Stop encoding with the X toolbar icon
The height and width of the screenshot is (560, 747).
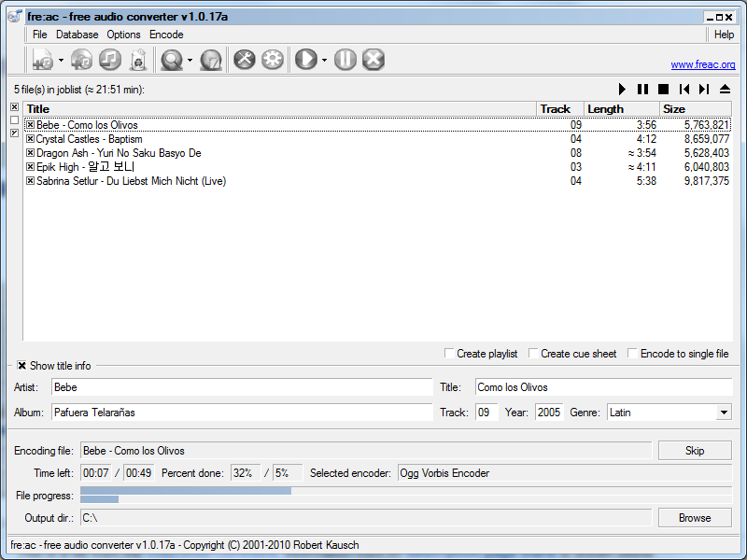(373, 60)
